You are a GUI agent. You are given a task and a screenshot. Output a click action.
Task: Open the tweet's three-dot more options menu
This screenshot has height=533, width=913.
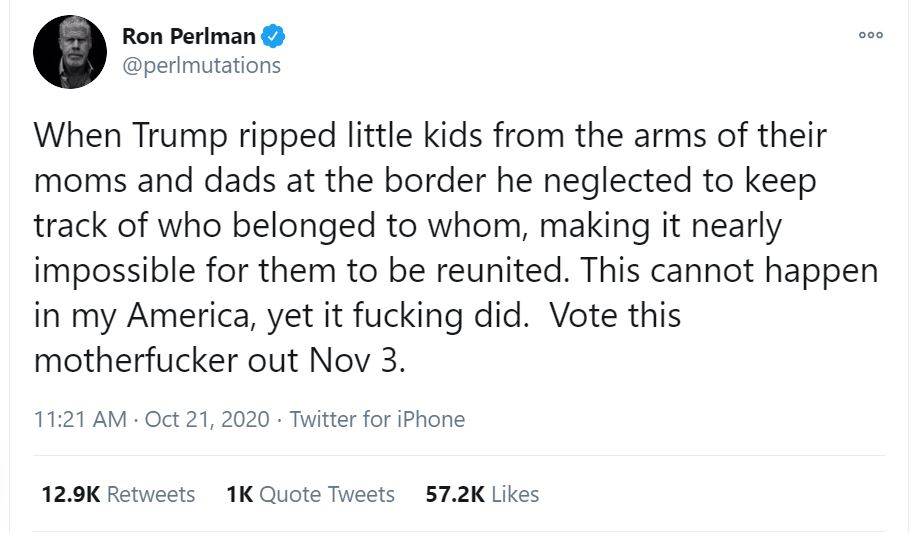[x=871, y=34]
